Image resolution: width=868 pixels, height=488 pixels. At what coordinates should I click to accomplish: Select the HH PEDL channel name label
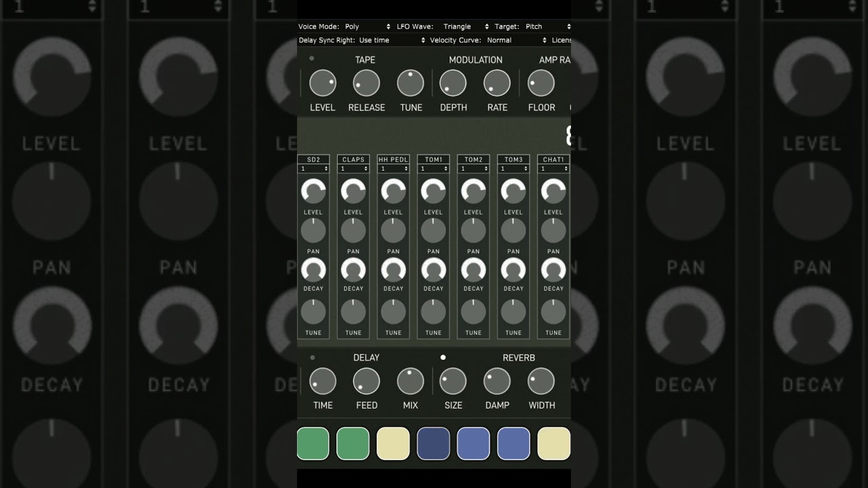393,160
